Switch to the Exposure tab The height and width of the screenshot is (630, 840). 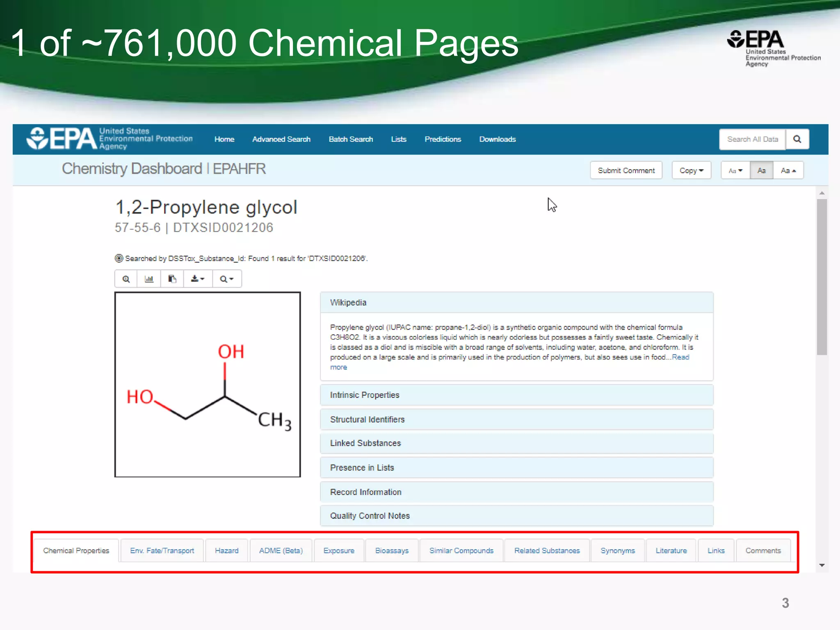(x=339, y=550)
